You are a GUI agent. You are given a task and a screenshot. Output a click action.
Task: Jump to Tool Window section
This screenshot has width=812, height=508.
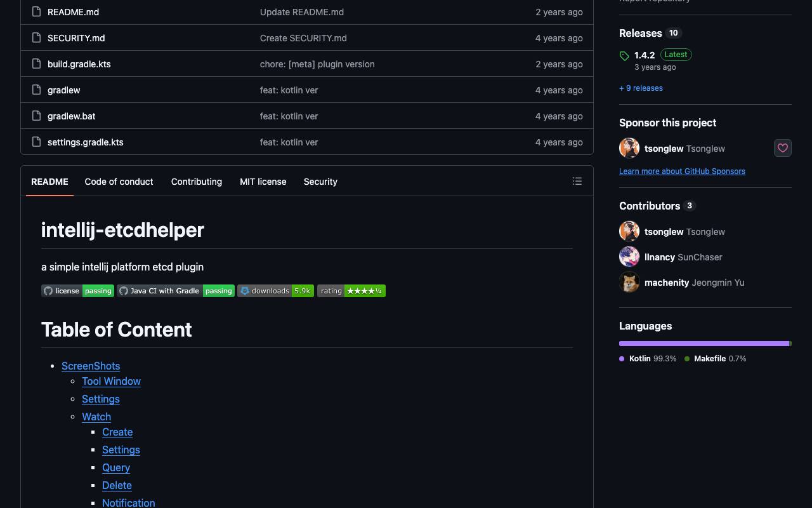[111, 381]
